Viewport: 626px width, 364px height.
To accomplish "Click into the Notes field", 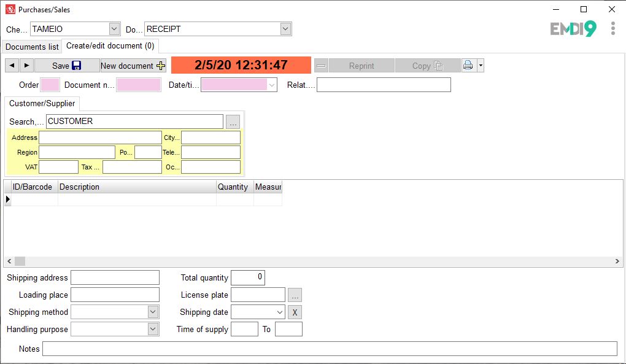I will pyautogui.click(x=330, y=349).
